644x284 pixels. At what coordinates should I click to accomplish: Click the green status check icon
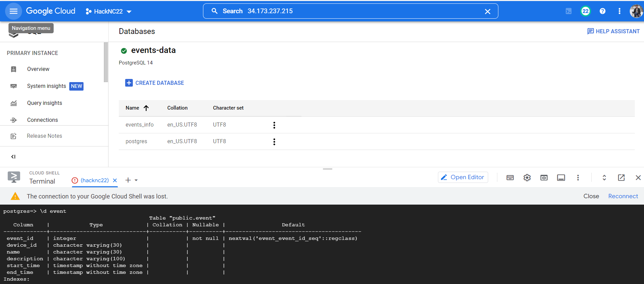[124, 51]
